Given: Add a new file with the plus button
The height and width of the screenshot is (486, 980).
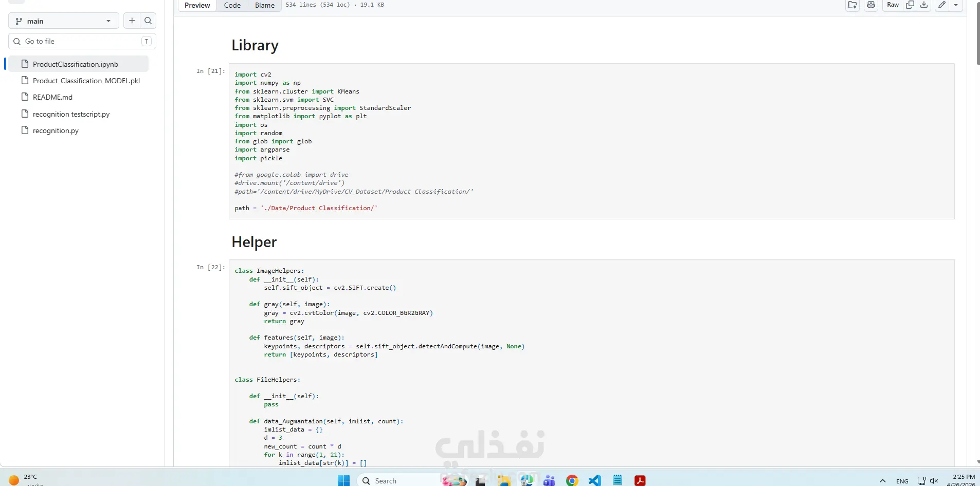Looking at the screenshot, I should coord(132,21).
